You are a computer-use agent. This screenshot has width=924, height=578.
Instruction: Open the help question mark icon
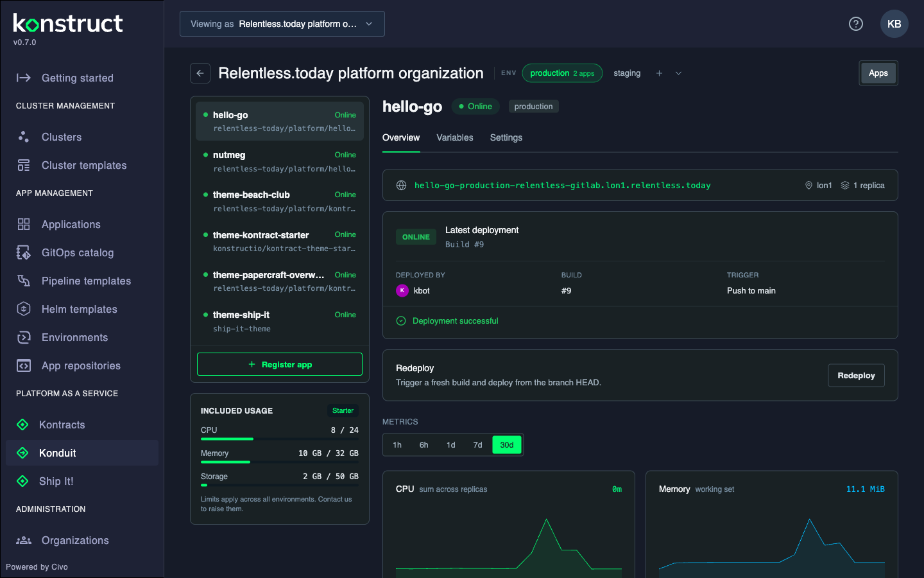tap(856, 24)
